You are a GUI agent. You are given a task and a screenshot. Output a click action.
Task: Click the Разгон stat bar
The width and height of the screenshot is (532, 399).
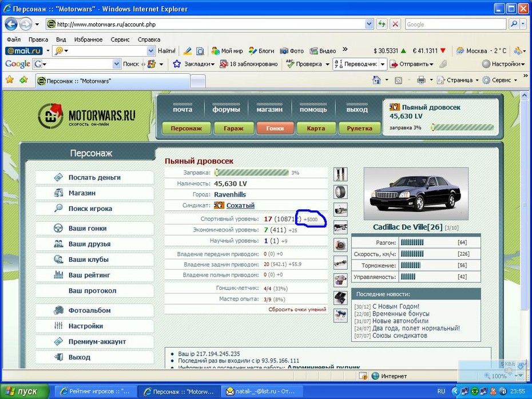tap(412, 242)
